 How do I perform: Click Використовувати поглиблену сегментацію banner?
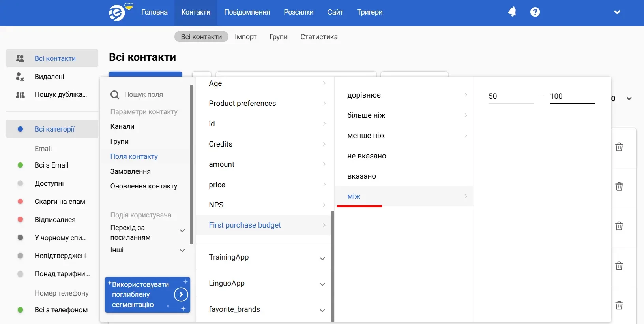[148, 295]
